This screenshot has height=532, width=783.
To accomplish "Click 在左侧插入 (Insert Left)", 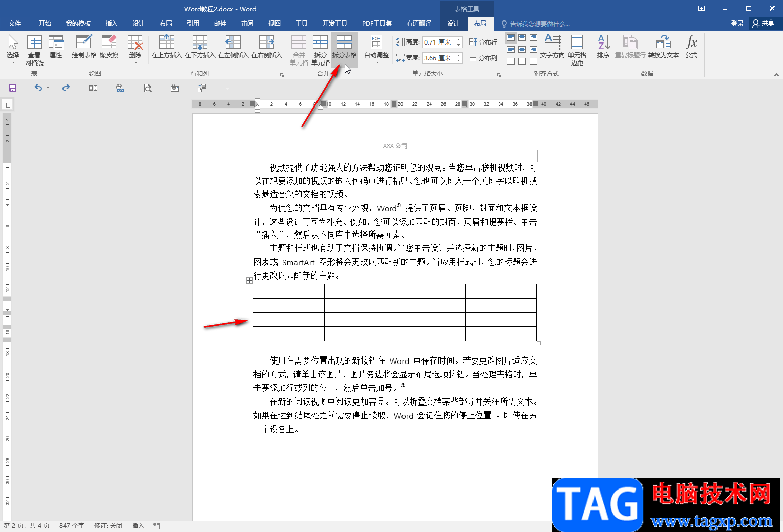I will (x=233, y=47).
